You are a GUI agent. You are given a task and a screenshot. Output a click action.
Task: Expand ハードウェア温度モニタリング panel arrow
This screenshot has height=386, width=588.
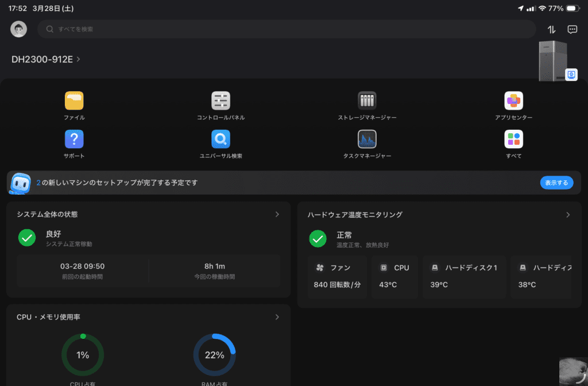(568, 215)
